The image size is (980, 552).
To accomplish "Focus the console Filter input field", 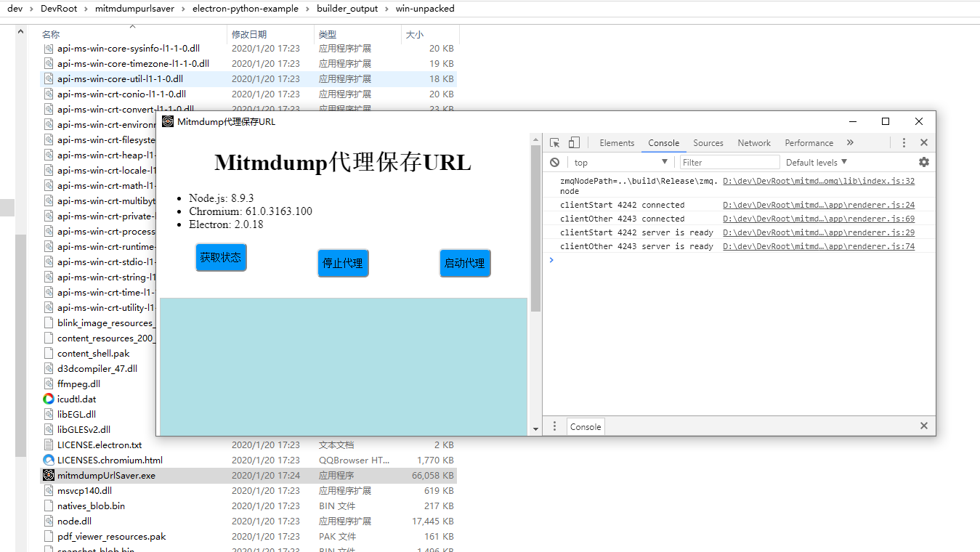I will coord(729,163).
